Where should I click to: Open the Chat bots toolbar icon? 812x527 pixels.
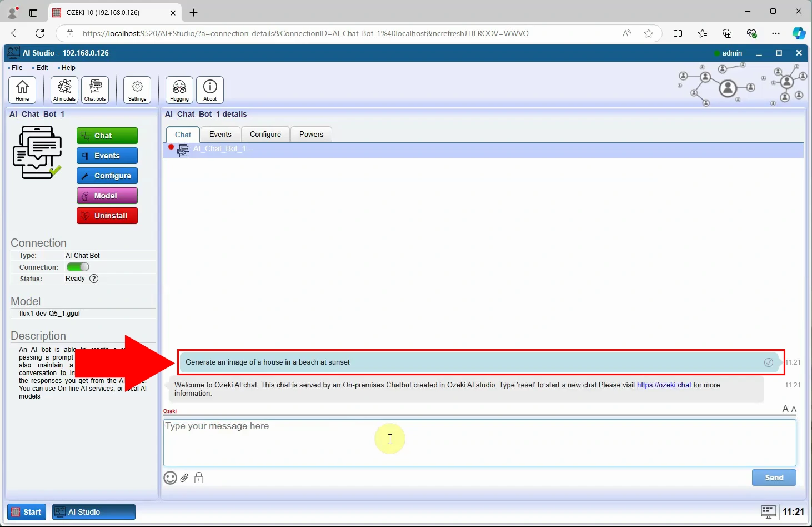pyautogui.click(x=95, y=90)
